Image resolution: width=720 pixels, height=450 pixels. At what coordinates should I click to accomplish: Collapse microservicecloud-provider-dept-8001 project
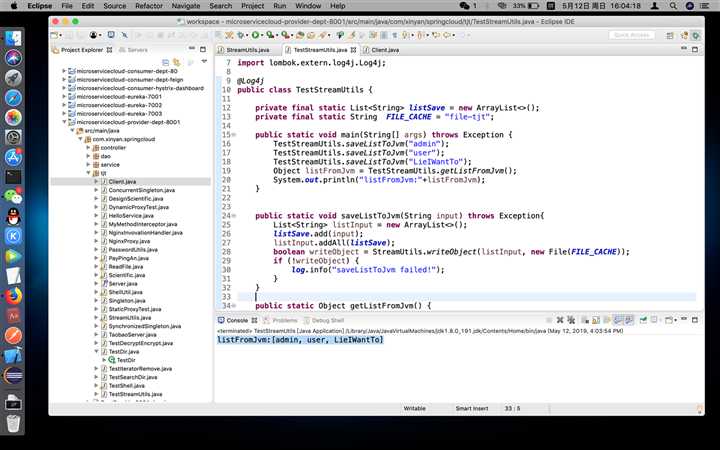tap(64, 122)
